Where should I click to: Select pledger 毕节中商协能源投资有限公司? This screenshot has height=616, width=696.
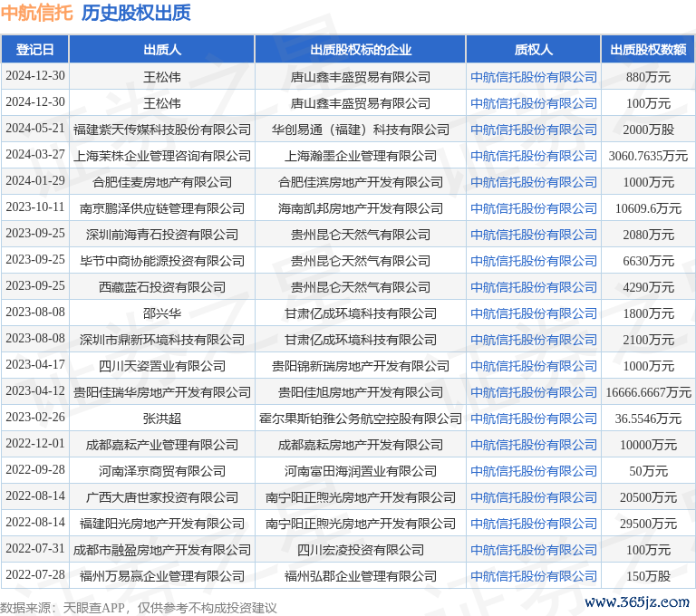coord(162,261)
